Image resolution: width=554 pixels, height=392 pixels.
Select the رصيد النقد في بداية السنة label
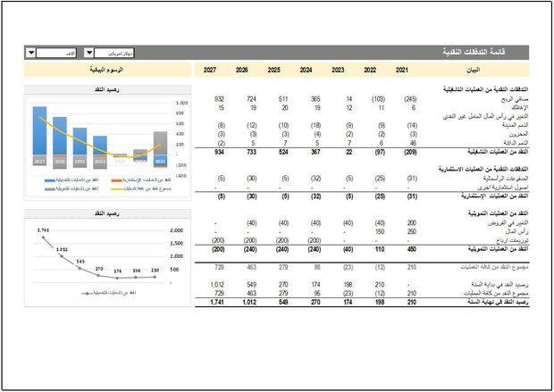pyautogui.click(x=499, y=284)
